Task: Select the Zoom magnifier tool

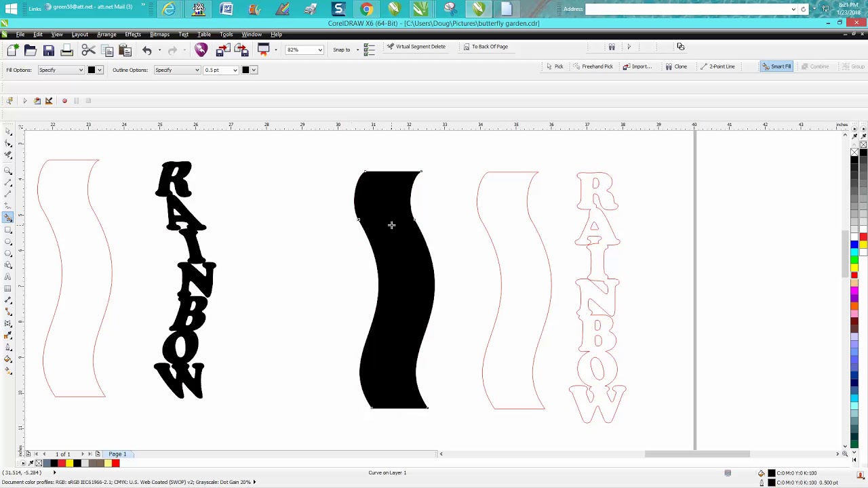Action: (8, 171)
